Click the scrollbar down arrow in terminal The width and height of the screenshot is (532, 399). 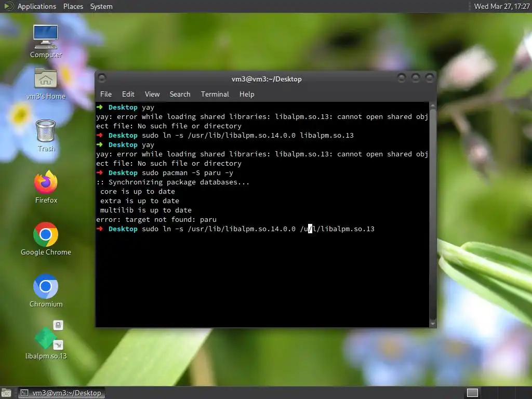pos(433,324)
